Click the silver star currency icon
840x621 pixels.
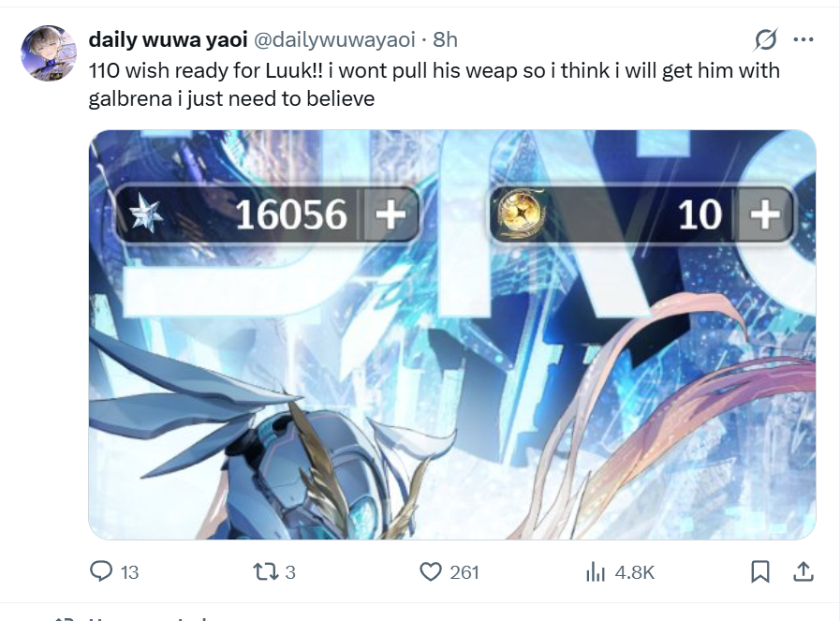[x=146, y=214]
